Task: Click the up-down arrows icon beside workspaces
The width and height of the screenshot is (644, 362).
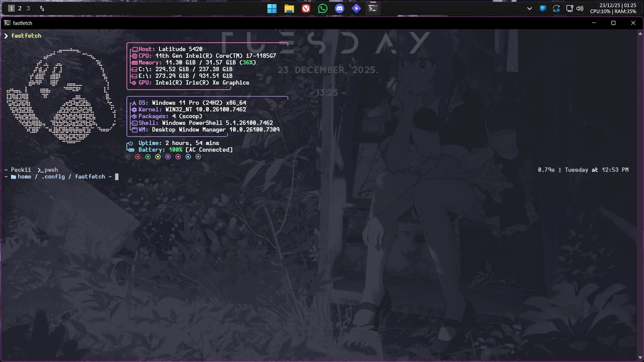Action: point(42,9)
